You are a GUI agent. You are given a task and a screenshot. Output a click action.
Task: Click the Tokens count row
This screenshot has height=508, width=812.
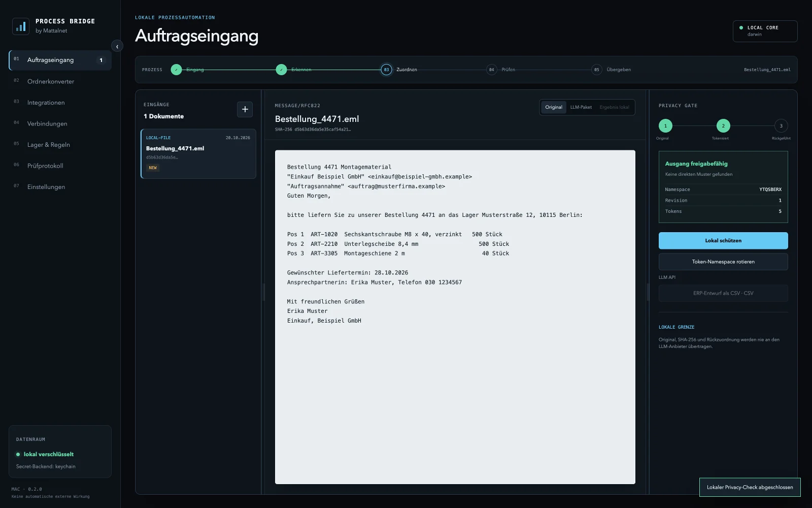click(723, 211)
